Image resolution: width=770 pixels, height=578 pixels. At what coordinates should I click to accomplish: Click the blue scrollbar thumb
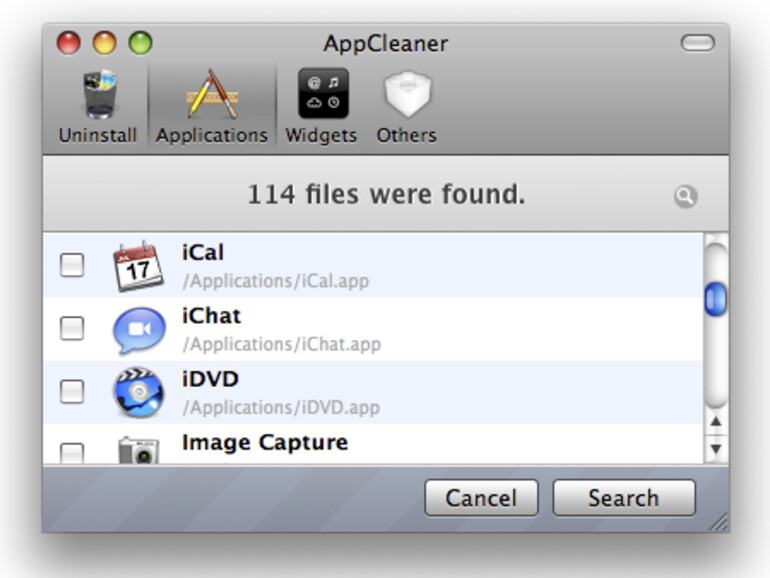[x=715, y=299]
